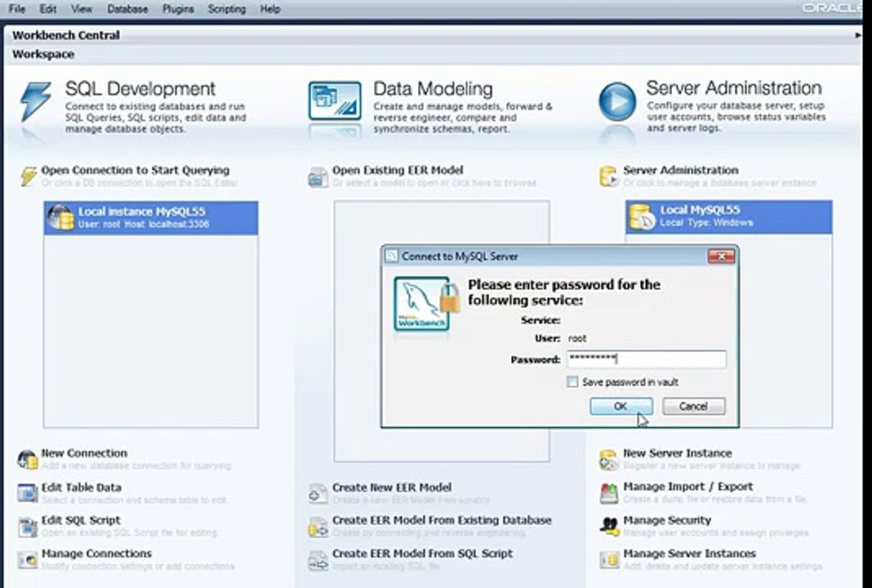Screen dimensions: 872x588
Task: Click the New Connection link
Action: 84,452
